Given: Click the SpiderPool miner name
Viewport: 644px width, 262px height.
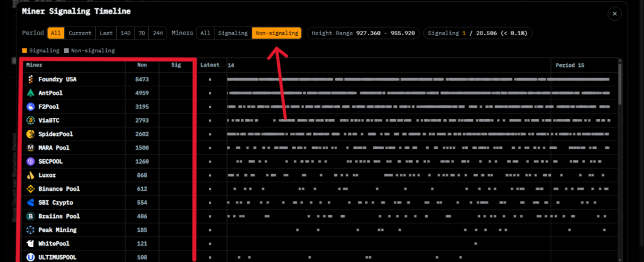Looking at the screenshot, I should coord(56,134).
